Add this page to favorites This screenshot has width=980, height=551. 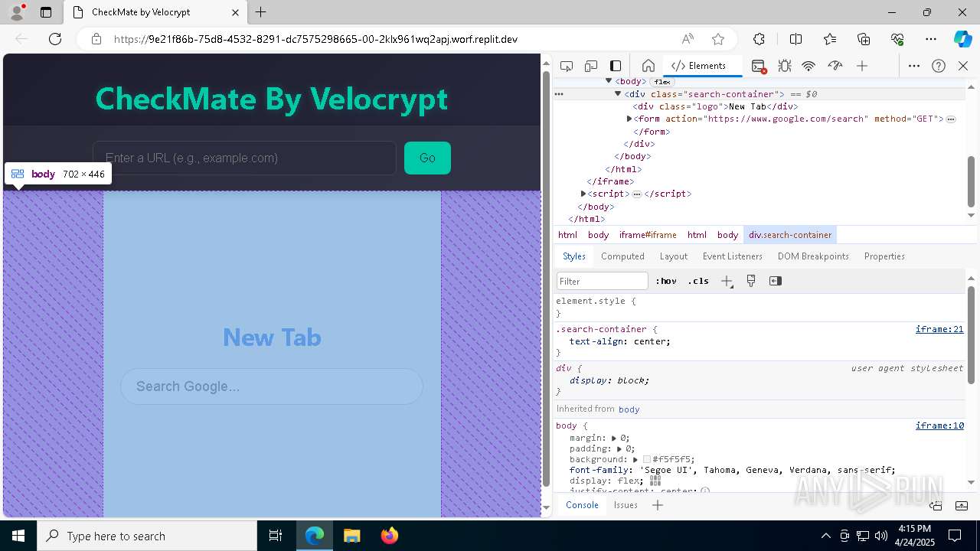pos(718,39)
